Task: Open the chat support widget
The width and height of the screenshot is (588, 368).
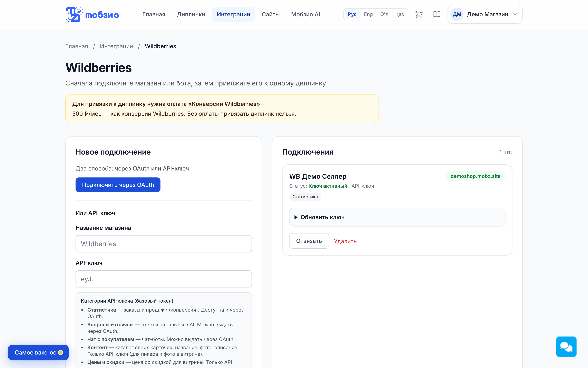Action: [x=566, y=347]
